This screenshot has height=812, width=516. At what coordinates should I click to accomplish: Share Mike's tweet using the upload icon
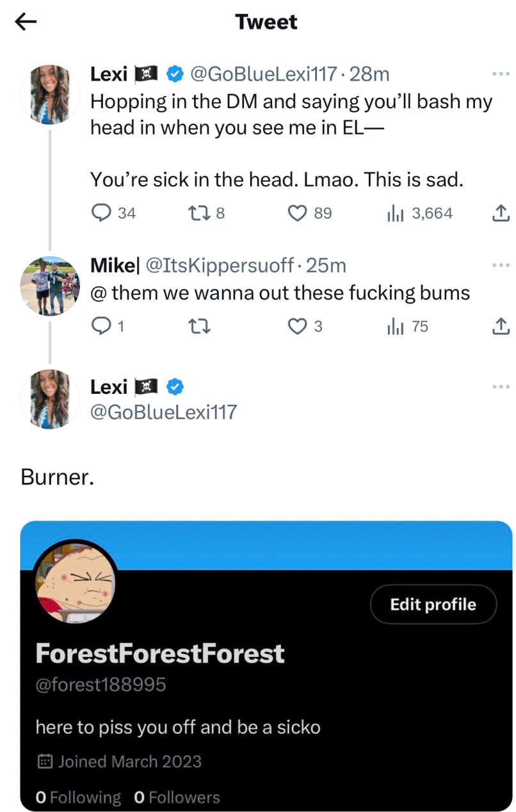pyautogui.click(x=501, y=327)
